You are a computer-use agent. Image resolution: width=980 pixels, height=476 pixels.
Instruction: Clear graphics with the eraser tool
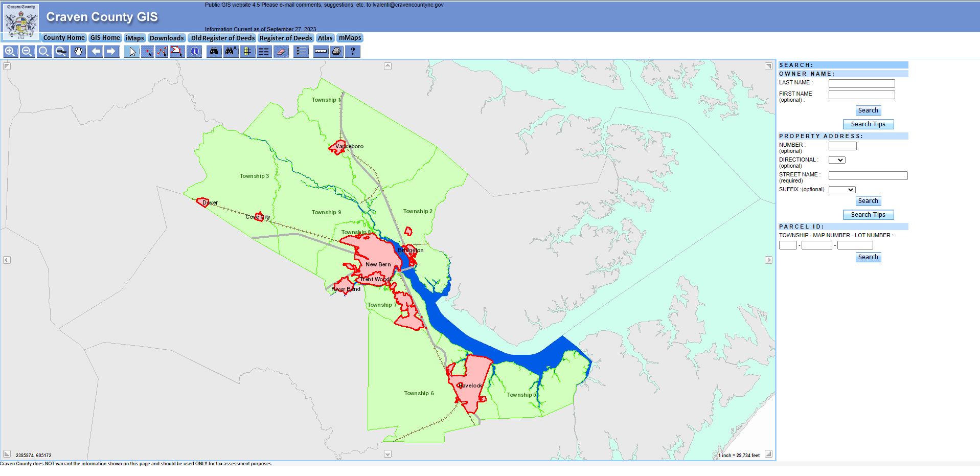pos(281,51)
